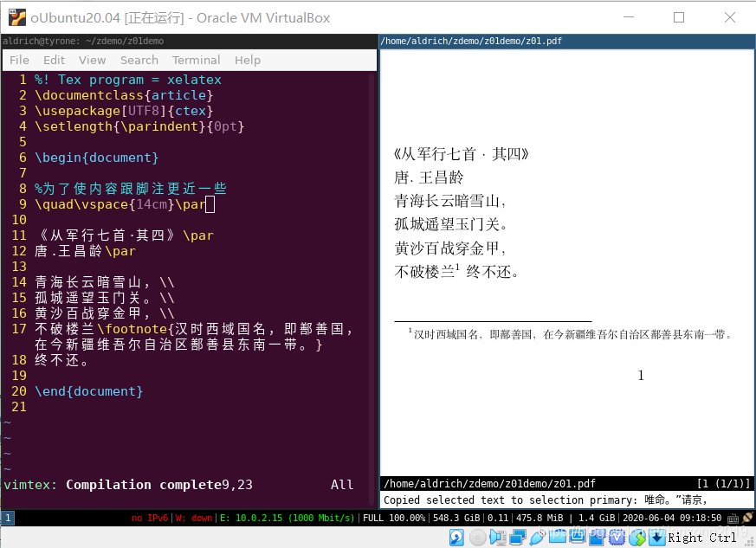Open the terminal Help menu
Viewport: 756px width, 548px height.
coord(248,60)
